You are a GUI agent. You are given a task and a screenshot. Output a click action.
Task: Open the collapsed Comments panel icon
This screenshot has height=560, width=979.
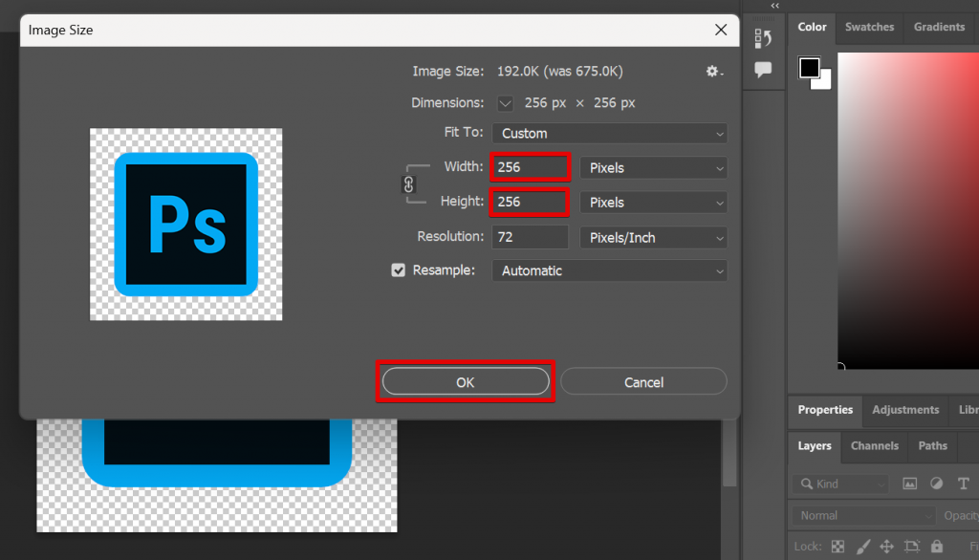(x=763, y=69)
